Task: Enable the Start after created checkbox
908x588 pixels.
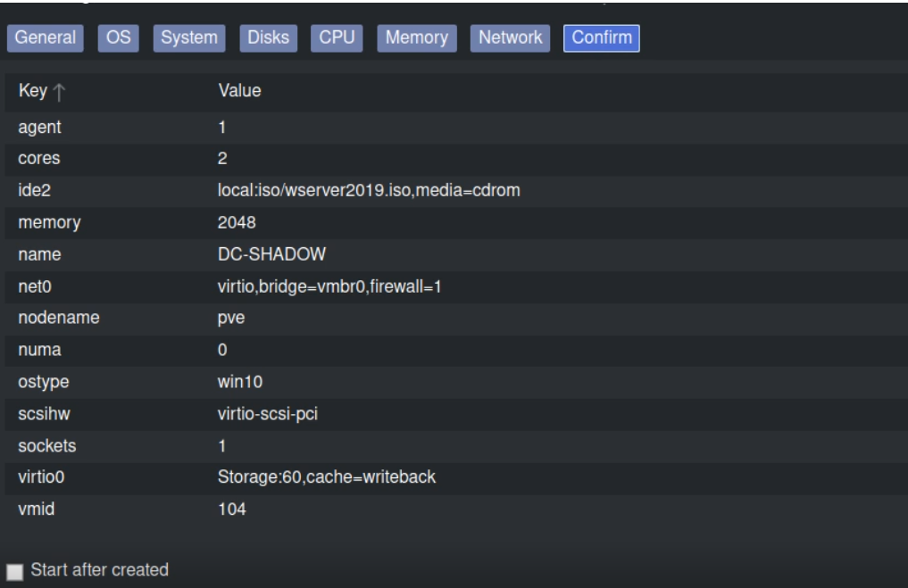Action: (x=14, y=570)
